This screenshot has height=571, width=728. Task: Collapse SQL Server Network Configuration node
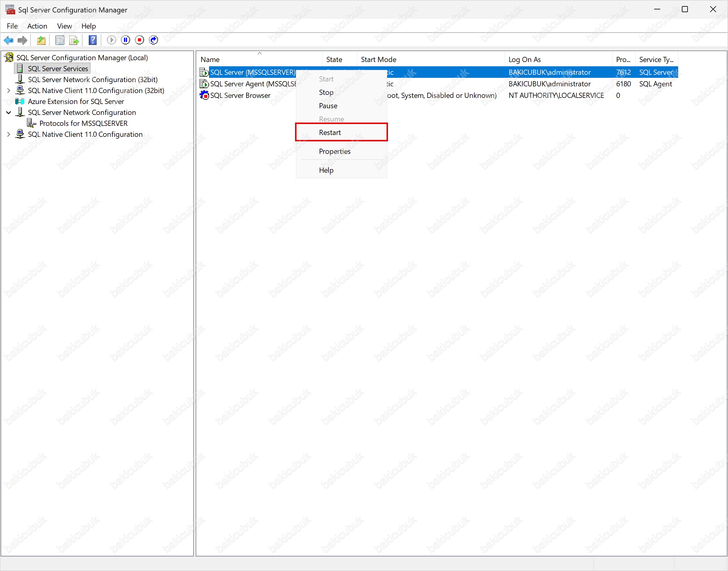pyautogui.click(x=9, y=113)
